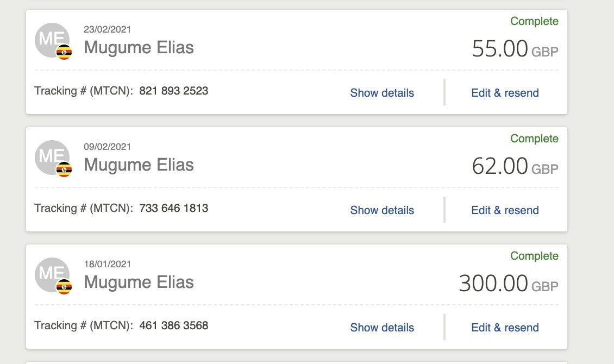Edit & resend the 23/02/2021 transfer

(x=505, y=93)
